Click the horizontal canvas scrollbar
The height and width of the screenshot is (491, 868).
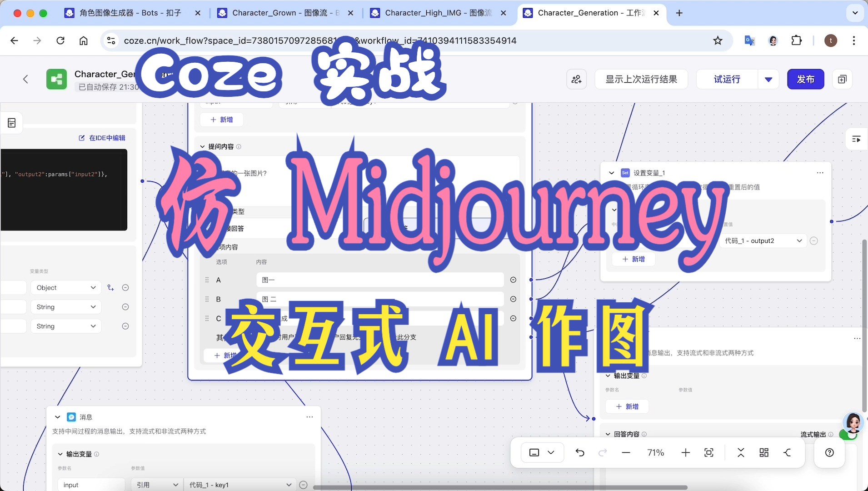500,487
